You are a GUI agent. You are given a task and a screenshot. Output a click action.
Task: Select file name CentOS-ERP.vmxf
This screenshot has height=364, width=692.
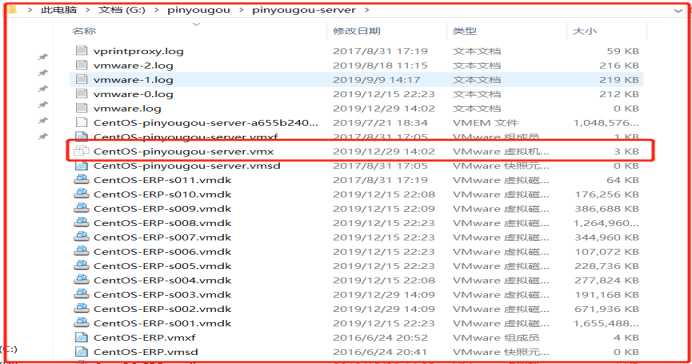144,338
